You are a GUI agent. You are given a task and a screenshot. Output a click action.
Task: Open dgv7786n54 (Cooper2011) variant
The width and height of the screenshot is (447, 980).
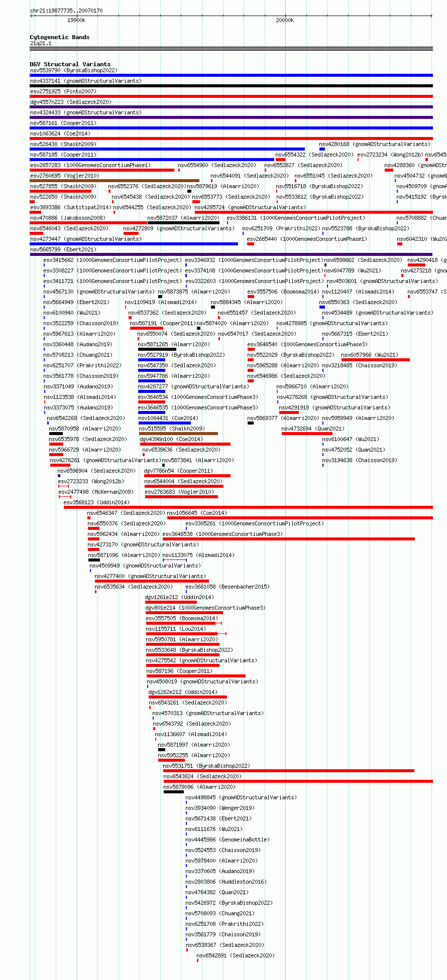coord(178,471)
